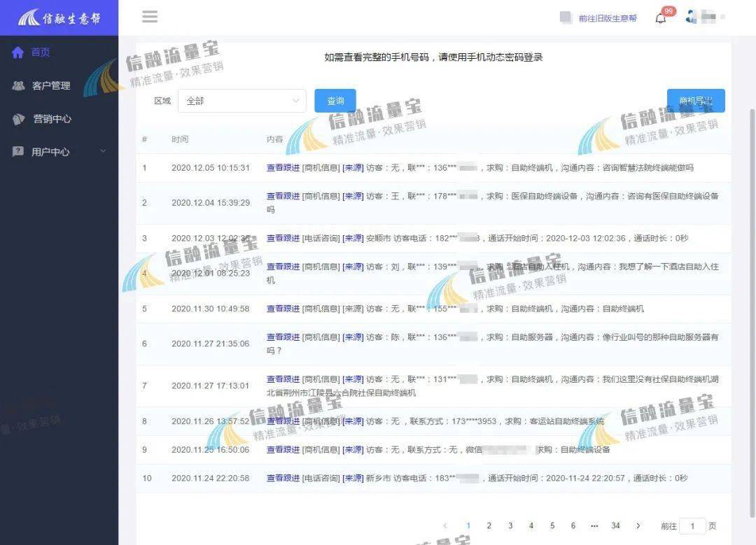Click the previous page arrow

pyautogui.click(x=444, y=525)
